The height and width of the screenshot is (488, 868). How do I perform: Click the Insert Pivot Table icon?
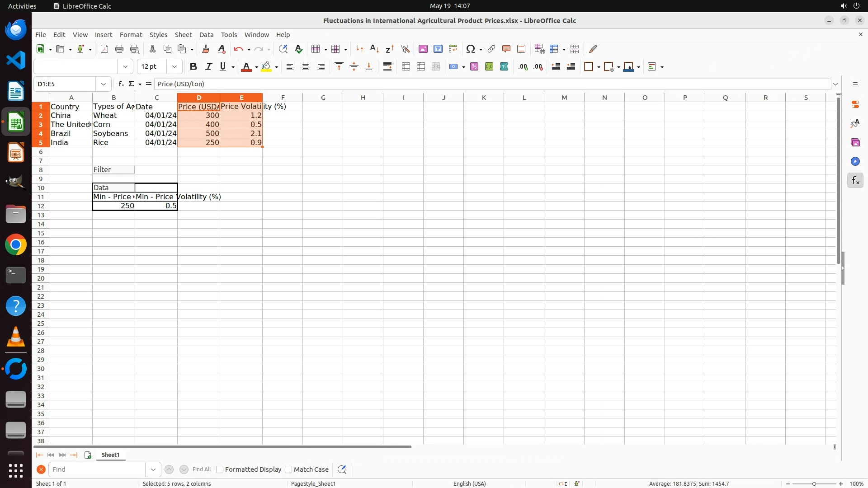point(453,49)
